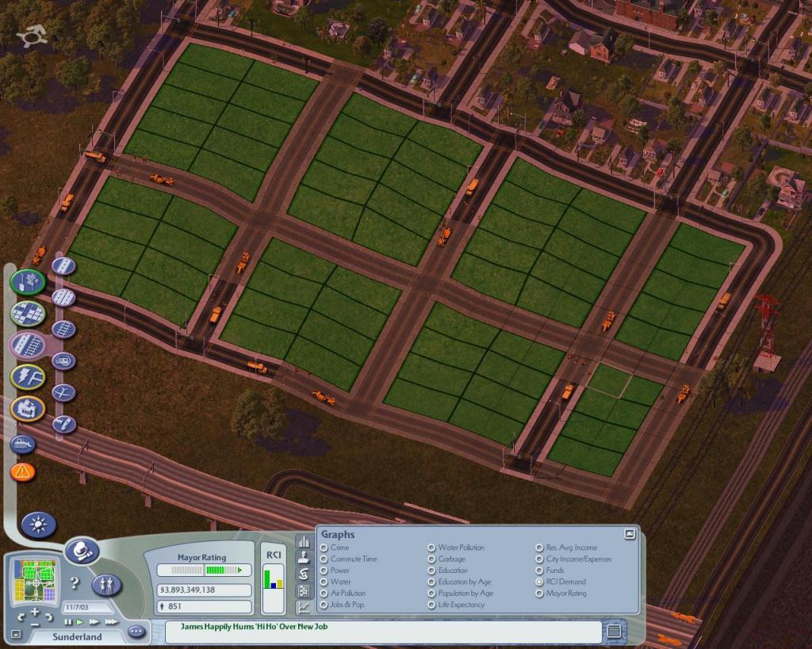Screen dimensions: 812x649
Task: Open the Graphs panel line-chart icon
Action: [x=304, y=607]
